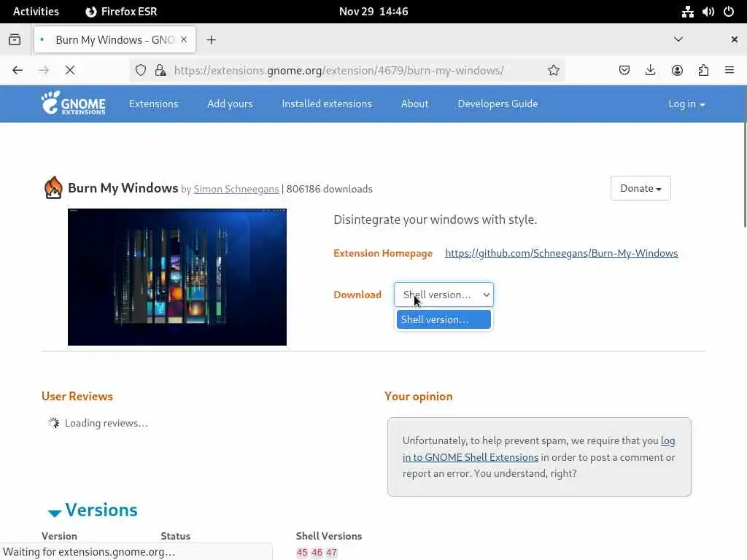Open the clock showing Nov 29 14:46
This screenshot has height=560, width=747.
pos(373,12)
